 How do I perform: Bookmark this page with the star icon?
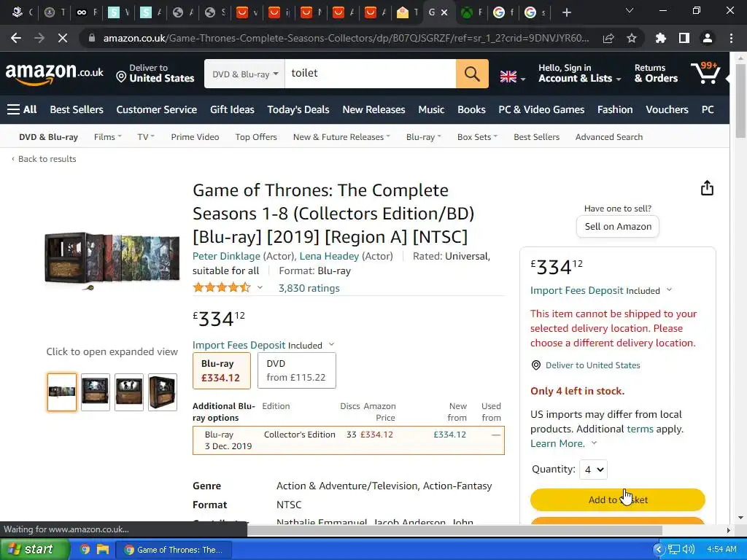click(x=632, y=38)
